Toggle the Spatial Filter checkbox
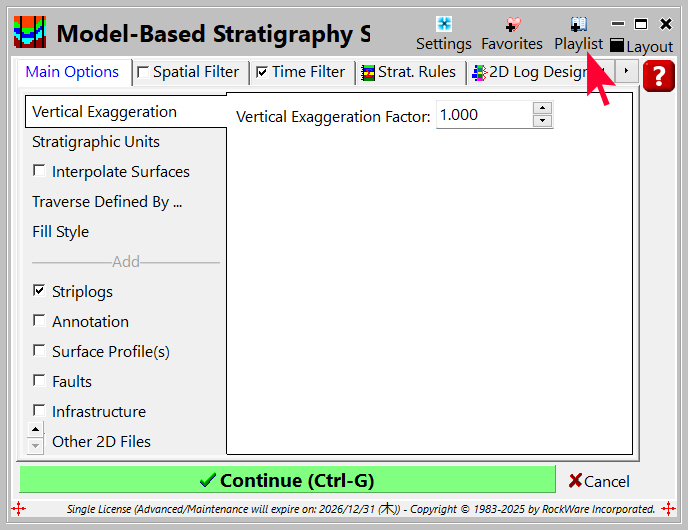Screen dimensions: 688x530 [x=143, y=72]
